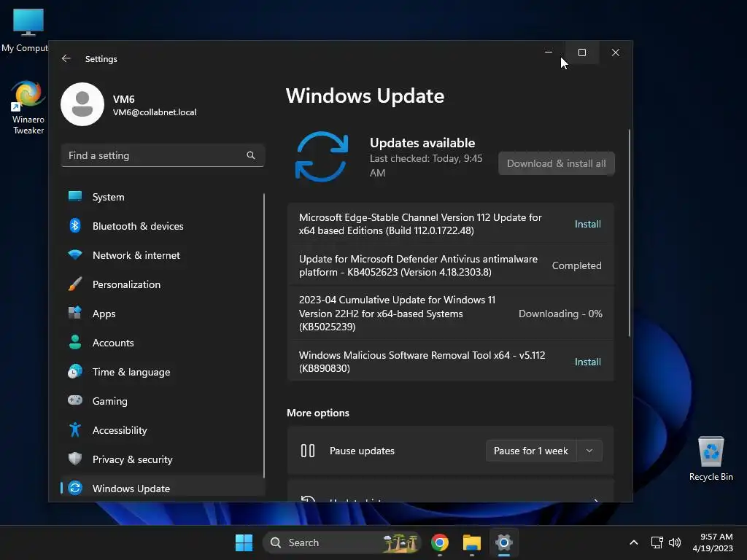Select the Accessibility figure icon

point(75,429)
